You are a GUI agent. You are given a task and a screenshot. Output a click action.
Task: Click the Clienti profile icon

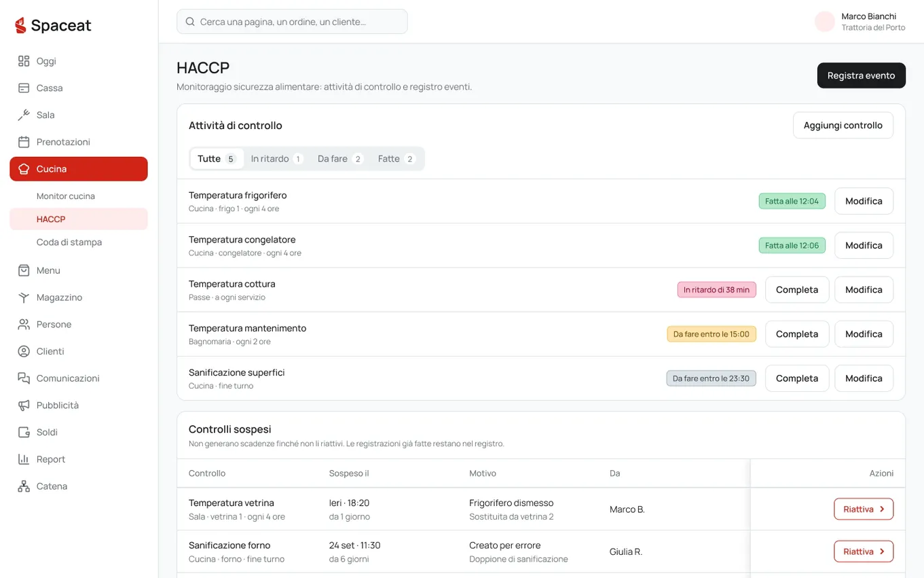coord(24,351)
